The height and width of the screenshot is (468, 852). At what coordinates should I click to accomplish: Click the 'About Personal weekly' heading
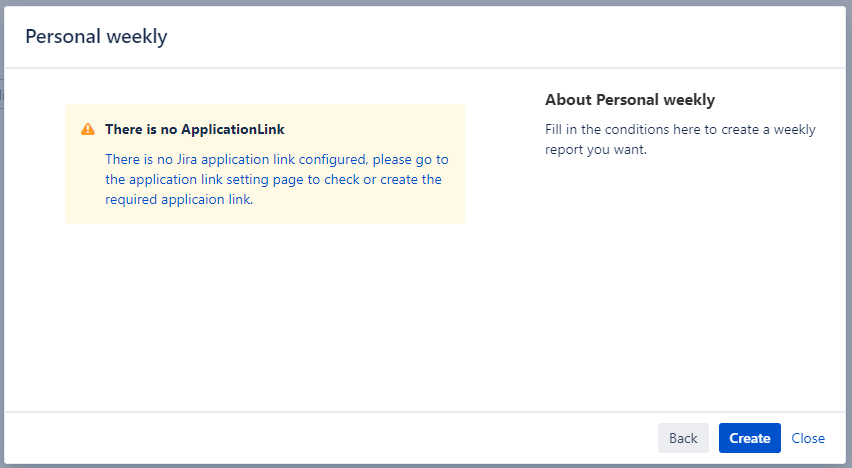pos(630,100)
